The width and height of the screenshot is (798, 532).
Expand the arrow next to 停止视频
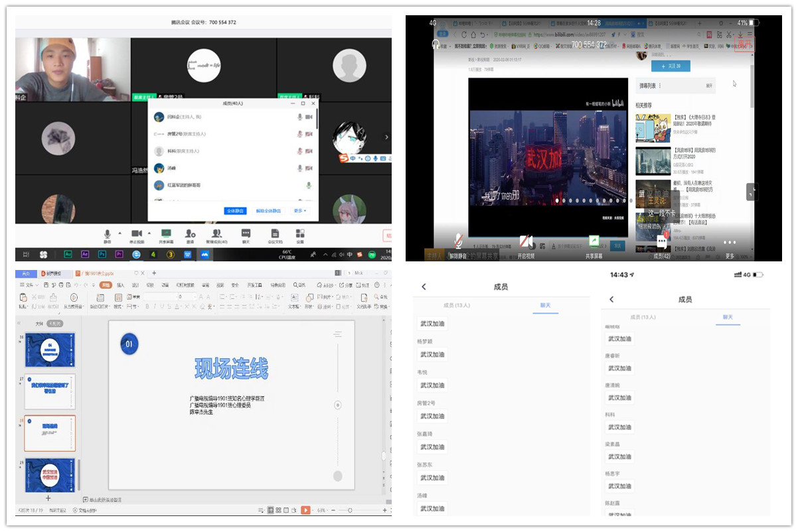pyautogui.click(x=148, y=233)
